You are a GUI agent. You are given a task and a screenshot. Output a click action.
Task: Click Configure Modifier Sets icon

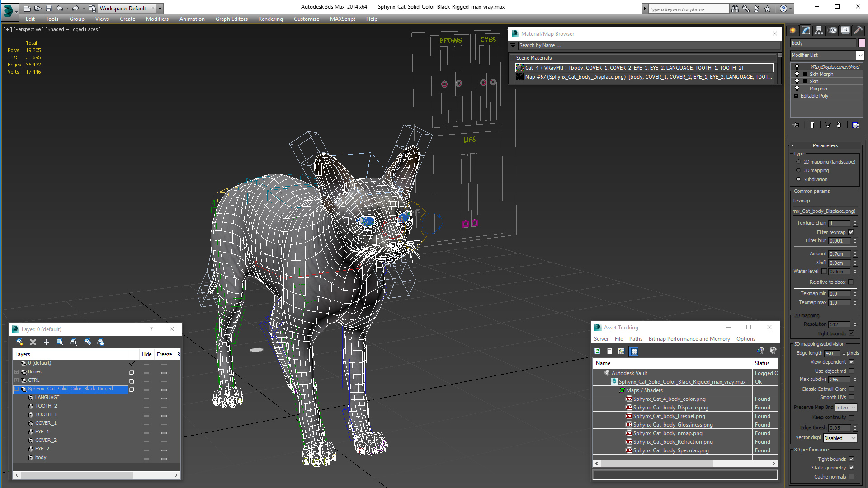(855, 125)
